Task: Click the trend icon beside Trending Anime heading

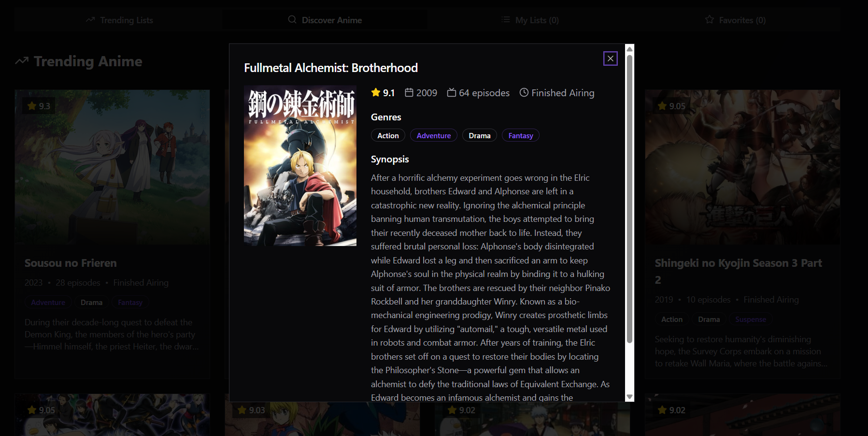Action: pos(22,61)
